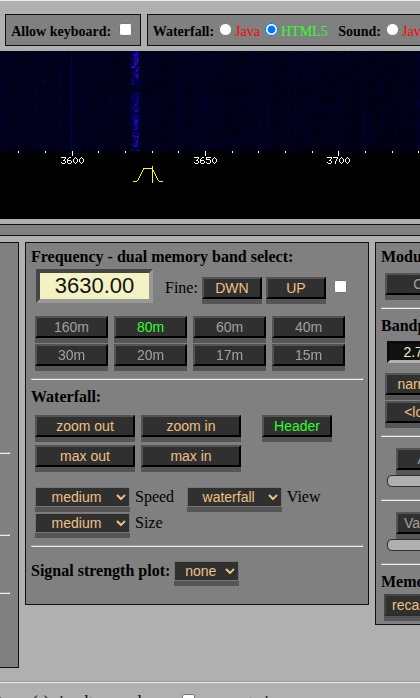Select the 15m band
Viewport: 420px width, 698px height.
[308, 355]
